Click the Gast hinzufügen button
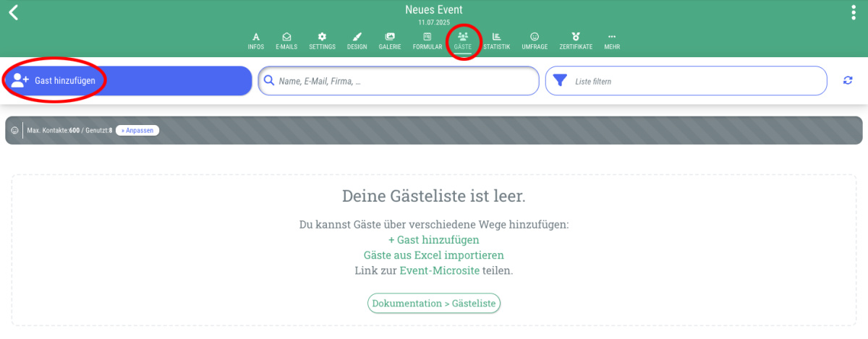Viewport: 868px width, 339px height. click(x=128, y=81)
